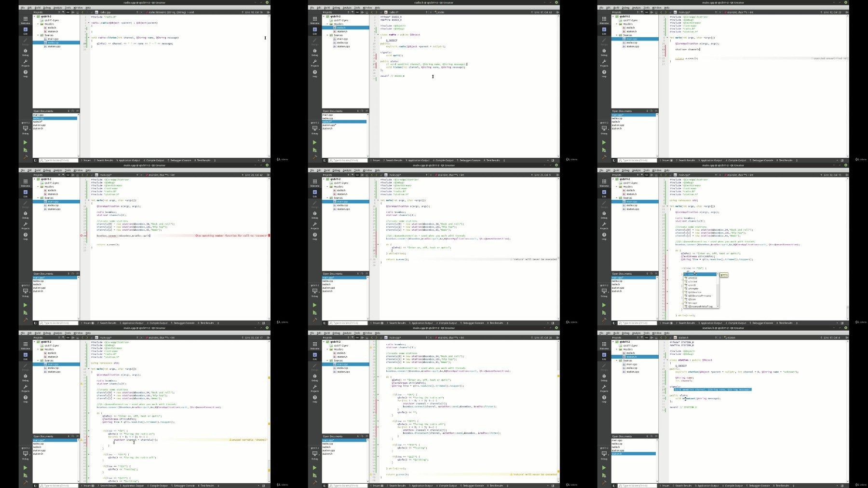This screenshot has height=488, width=868.
Task: Fold the radio::listen function in radio.cpp editor
Action: (x=89, y=38)
